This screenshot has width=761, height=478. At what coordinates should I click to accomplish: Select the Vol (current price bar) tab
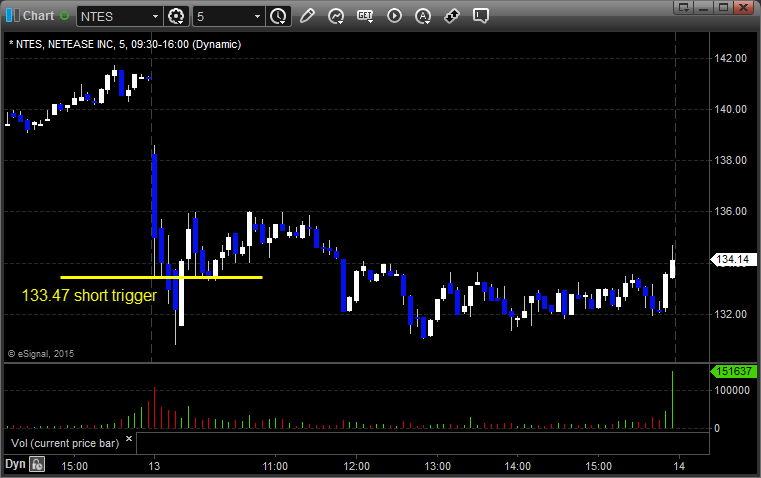(64, 442)
